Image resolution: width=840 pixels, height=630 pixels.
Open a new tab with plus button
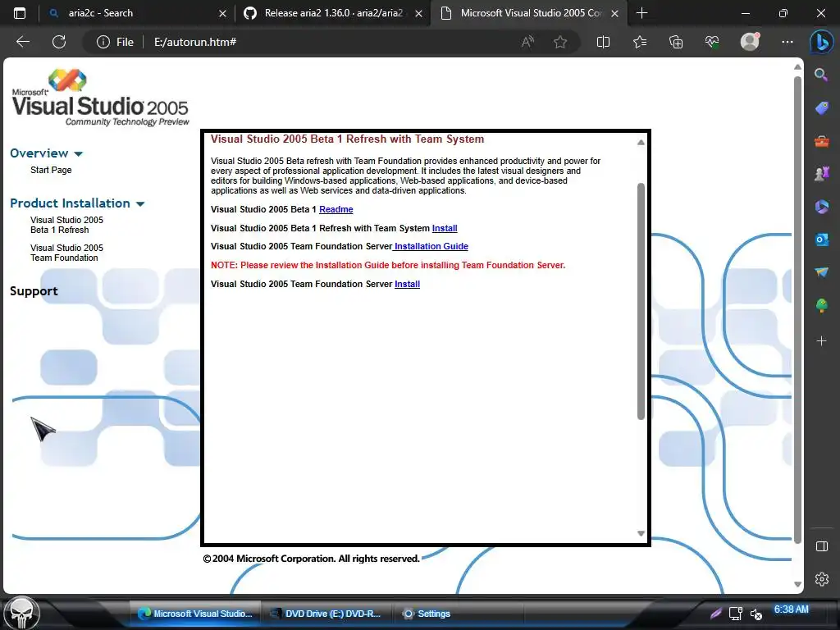[x=641, y=13]
